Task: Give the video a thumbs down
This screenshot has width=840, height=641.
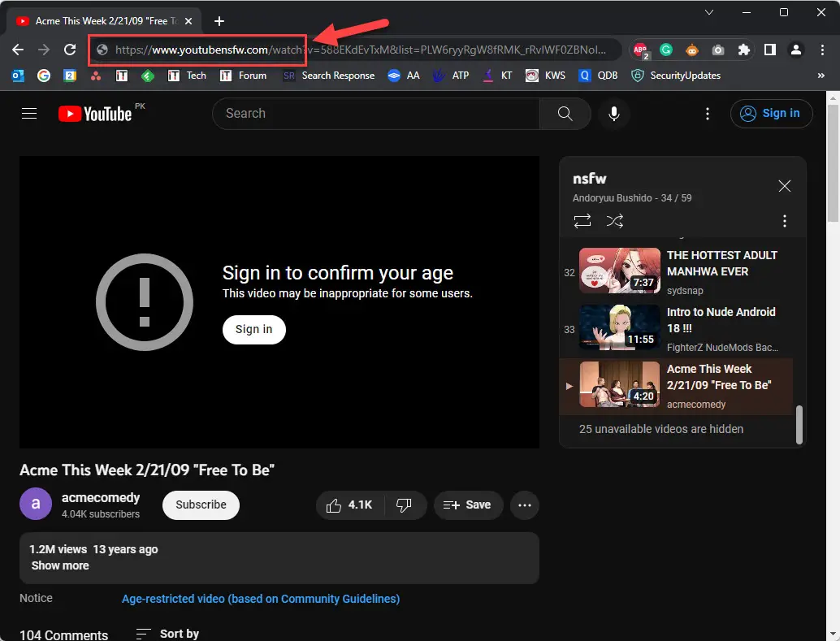Action: coord(405,505)
